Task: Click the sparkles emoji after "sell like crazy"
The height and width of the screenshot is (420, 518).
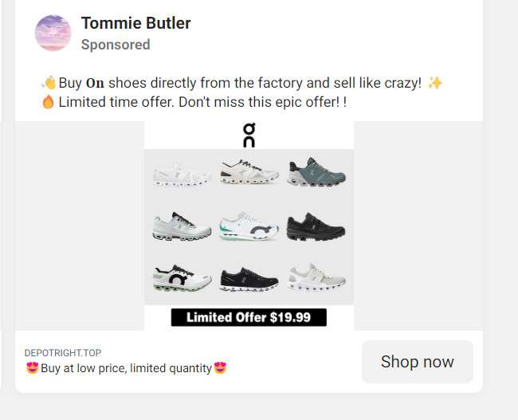Action: 434,83
